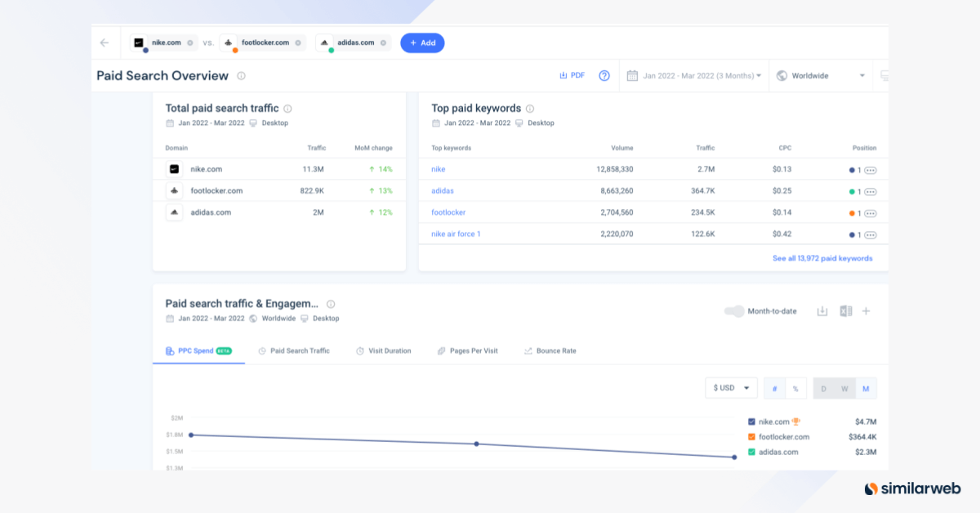Expand position details for nike air force 1
Viewport: 980px width, 513px height.
871,234
